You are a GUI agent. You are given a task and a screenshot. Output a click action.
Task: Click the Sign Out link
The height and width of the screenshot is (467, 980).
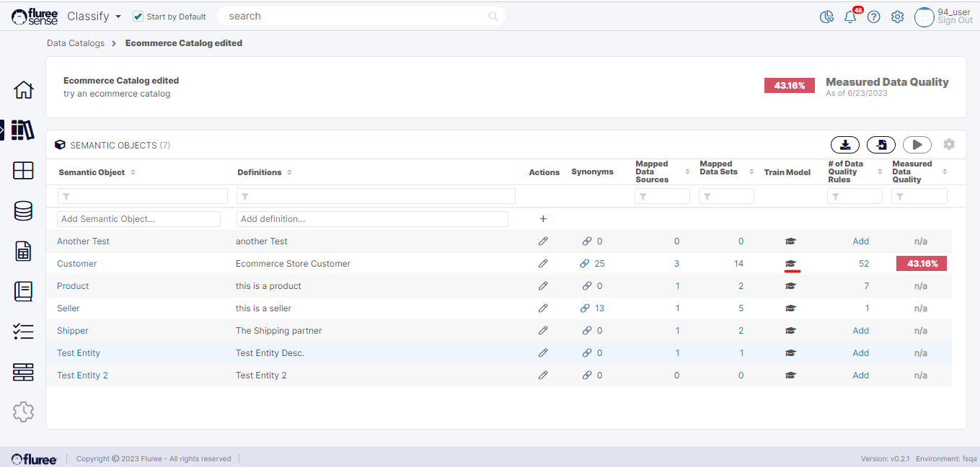pos(955,21)
